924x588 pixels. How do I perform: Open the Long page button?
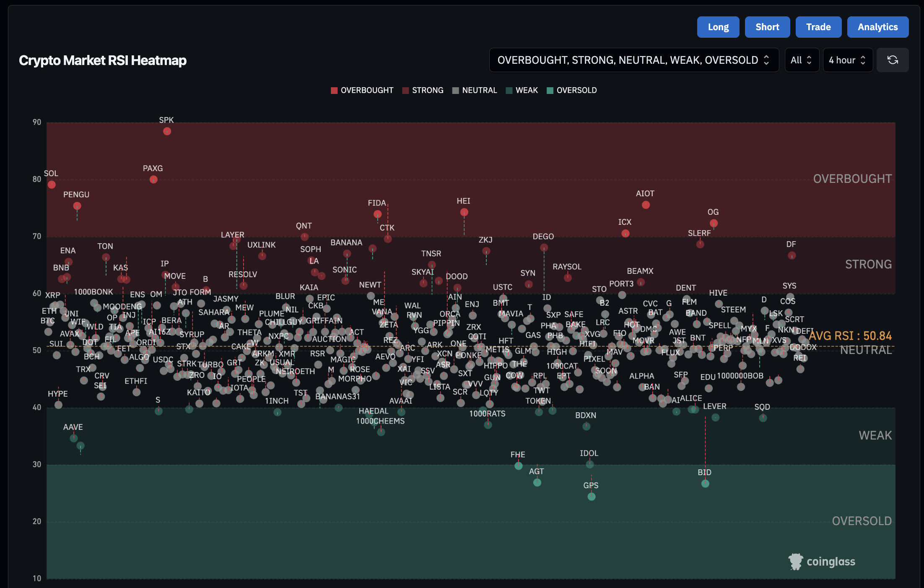[718, 27]
